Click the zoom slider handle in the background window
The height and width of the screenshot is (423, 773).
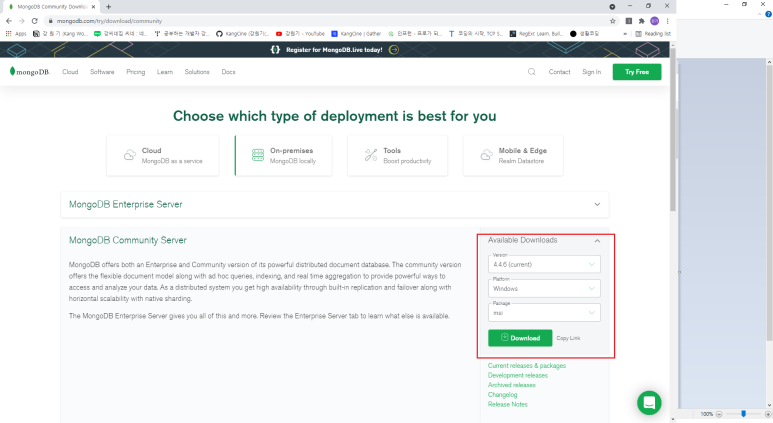click(743, 414)
